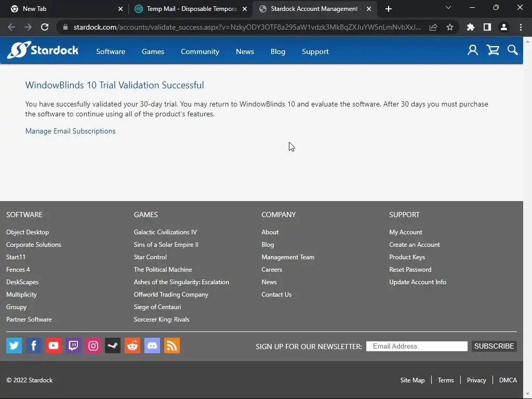
Task: Open the Blog navbar item
Action: pyautogui.click(x=278, y=51)
